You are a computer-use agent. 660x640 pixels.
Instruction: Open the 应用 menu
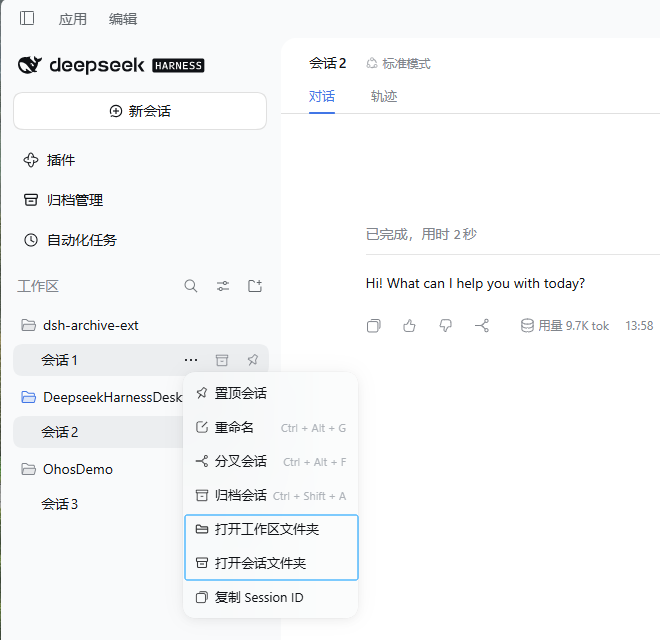coord(72,19)
